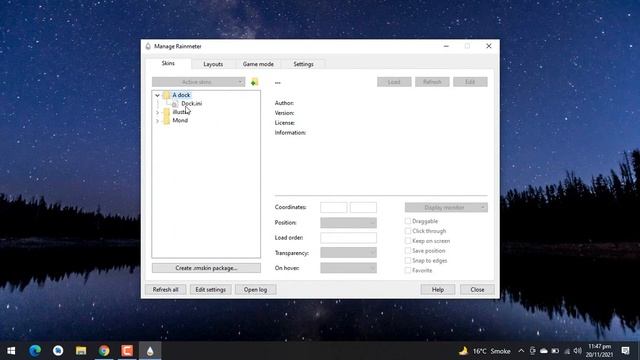
Task: Click the Help button
Action: 438,289
